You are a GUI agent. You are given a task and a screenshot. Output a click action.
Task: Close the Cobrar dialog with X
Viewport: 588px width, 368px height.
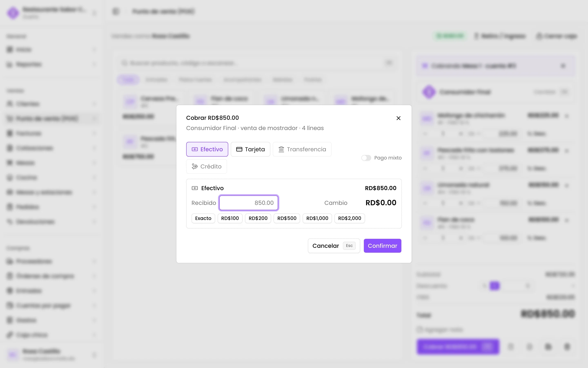click(398, 118)
